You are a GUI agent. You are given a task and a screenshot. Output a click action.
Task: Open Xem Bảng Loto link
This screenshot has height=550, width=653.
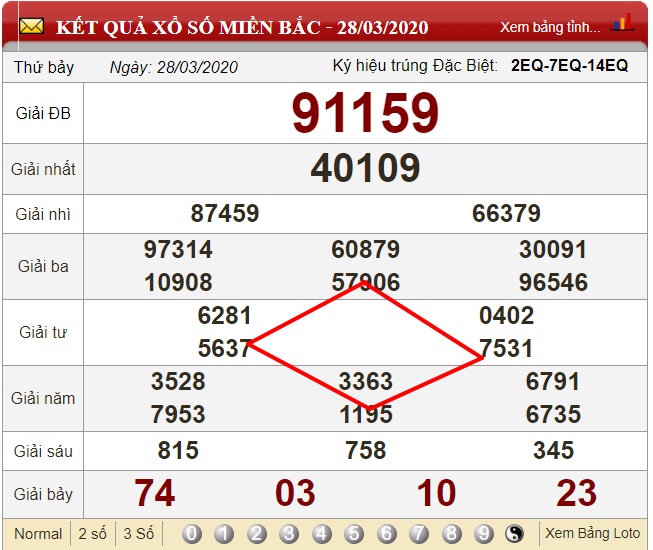point(592,534)
